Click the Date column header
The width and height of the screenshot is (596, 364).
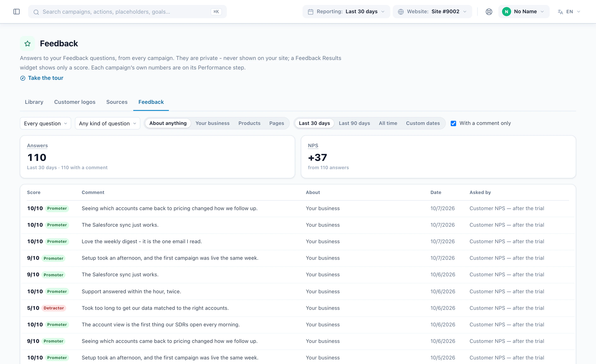click(436, 192)
